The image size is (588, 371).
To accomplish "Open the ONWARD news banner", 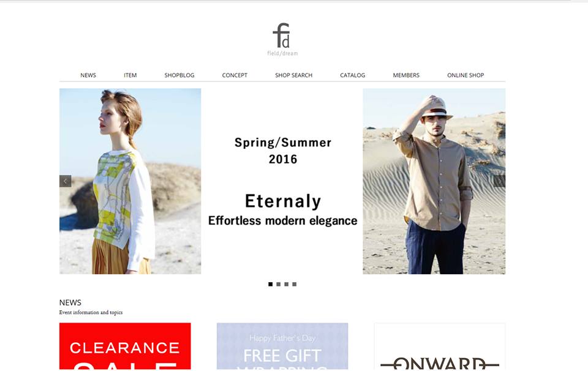I will pos(440,347).
